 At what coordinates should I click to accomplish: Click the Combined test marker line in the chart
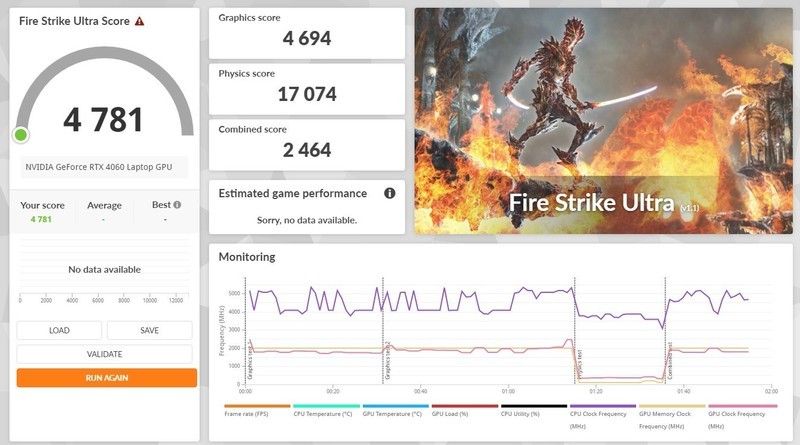(665, 331)
